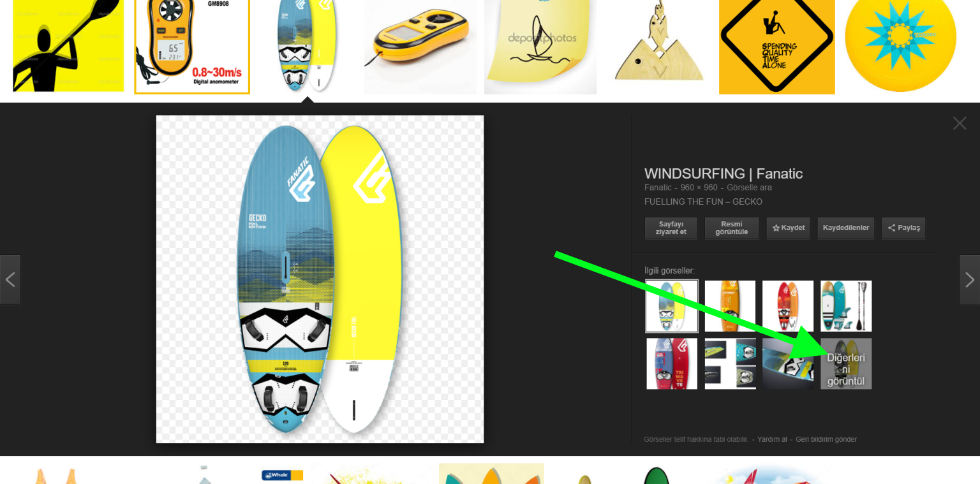
Task: Open the digital anemometer GM8908 thumbnail
Action: point(192,46)
